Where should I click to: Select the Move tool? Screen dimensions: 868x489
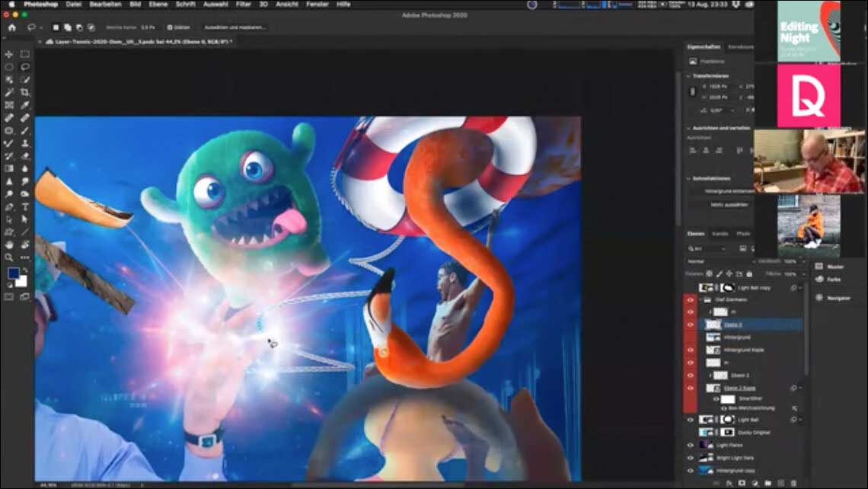click(x=9, y=54)
